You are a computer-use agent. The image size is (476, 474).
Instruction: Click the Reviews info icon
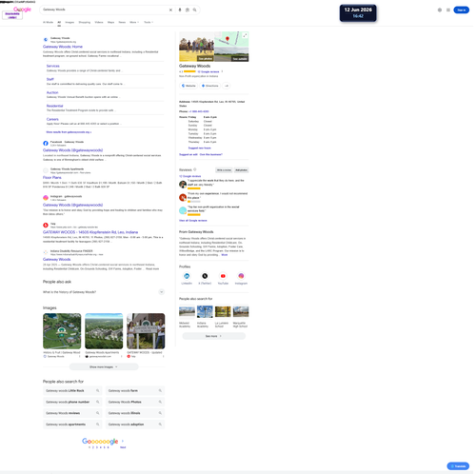(x=195, y=169)
